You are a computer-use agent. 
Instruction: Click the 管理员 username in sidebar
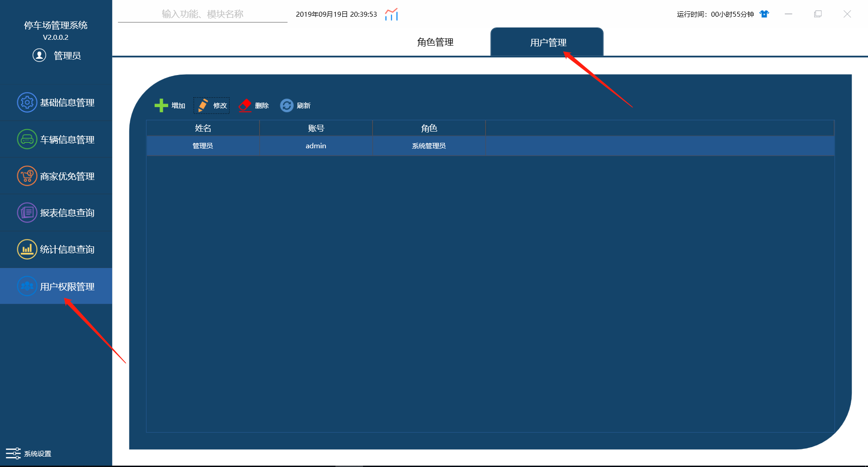tap(67, 55)
